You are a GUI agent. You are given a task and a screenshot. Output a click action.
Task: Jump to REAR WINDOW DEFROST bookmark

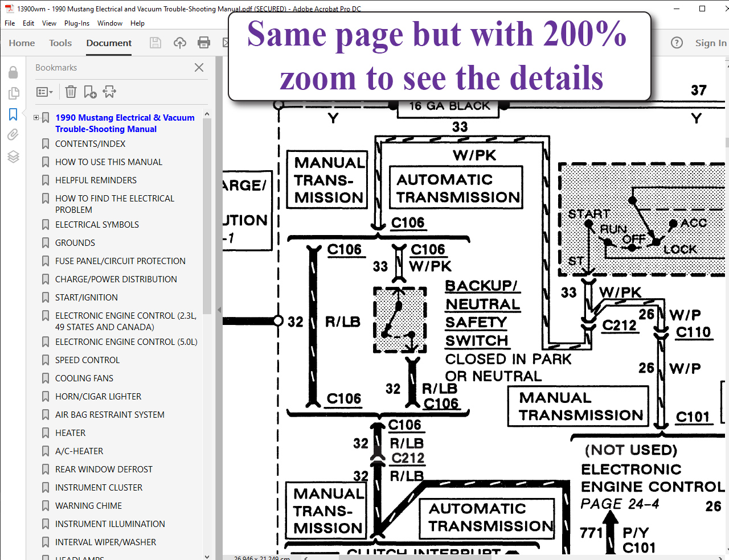tap(104, 470)
